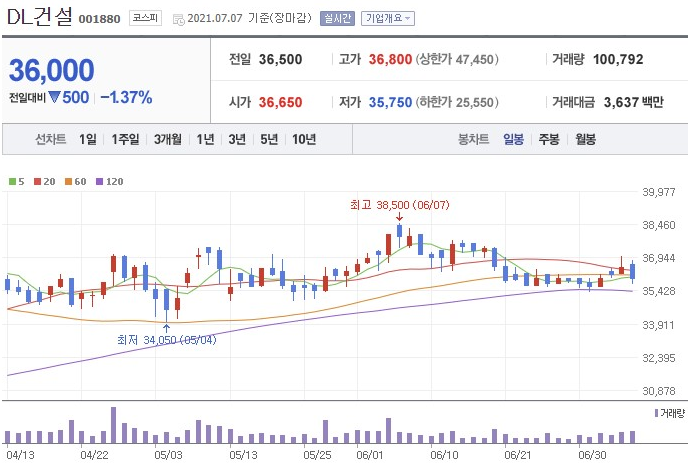The width and height of the screenshot is (688, 464).
Task: Click the 상한가 47,450 text
Action: (x=457, y=59)
